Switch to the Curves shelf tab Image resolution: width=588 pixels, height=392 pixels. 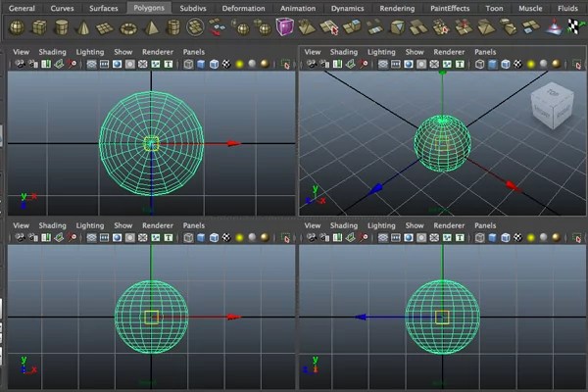[x=63, y=8]
